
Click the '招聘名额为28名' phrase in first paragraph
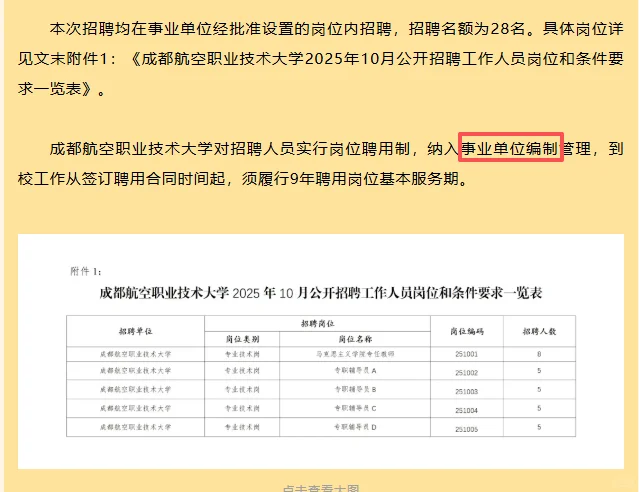[x=466, y=29]
